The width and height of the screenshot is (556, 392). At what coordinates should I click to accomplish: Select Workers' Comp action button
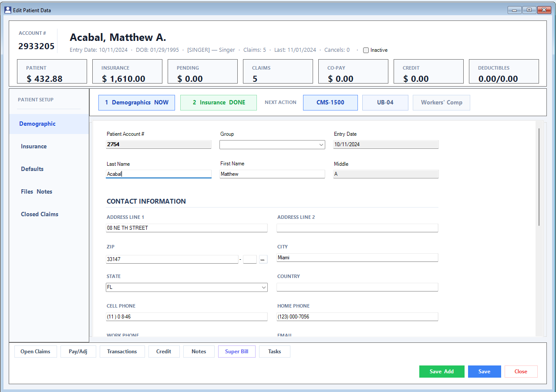[441, 103]
